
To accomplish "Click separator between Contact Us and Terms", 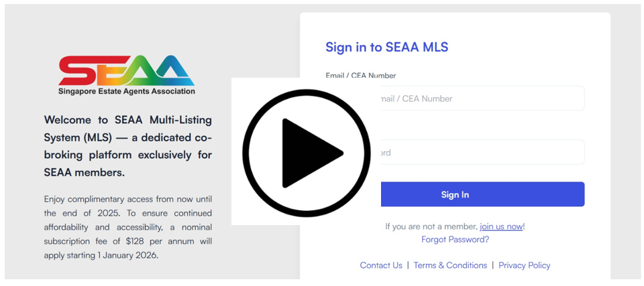I will 408,265.
